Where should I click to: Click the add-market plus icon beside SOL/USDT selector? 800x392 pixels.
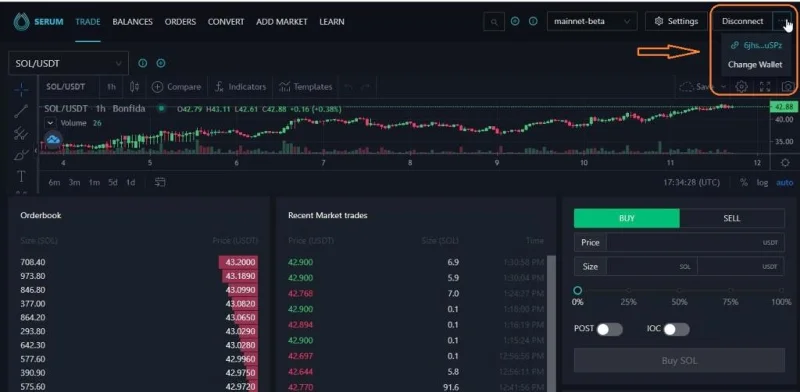tap(161, 63)
